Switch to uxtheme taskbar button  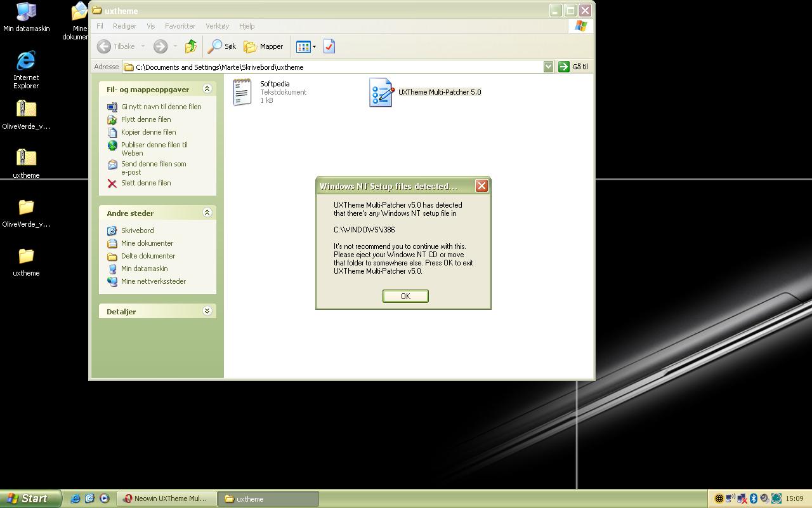point(268,498)
